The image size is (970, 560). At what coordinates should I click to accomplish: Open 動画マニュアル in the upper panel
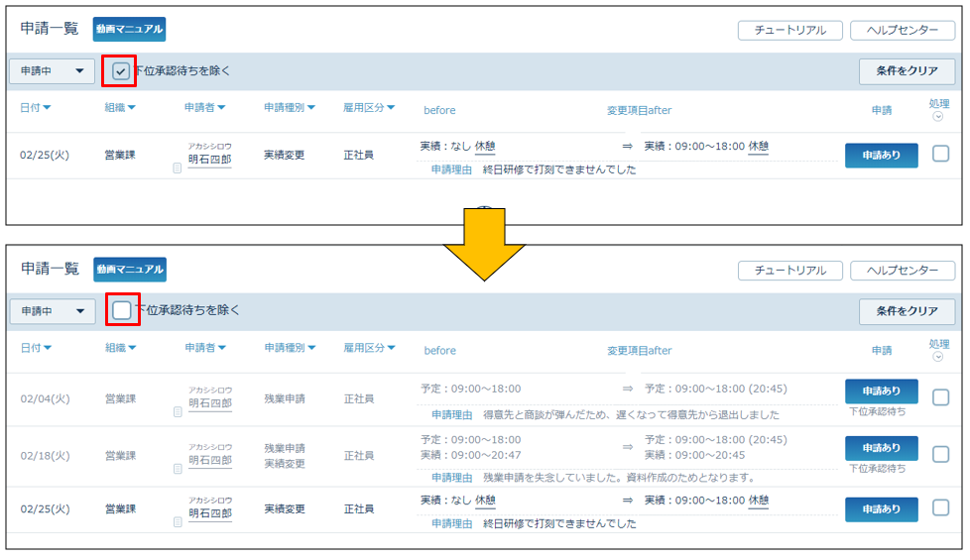pos(129,29)
